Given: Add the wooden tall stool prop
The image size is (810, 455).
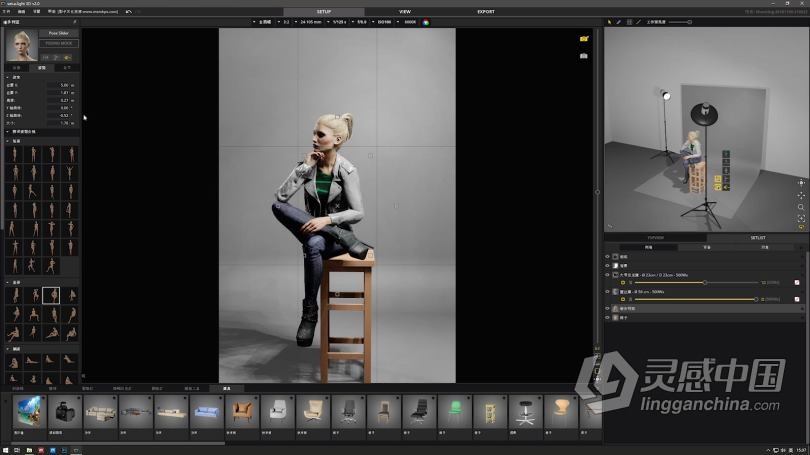Looking at the screenshot, I should pos(490,412).
